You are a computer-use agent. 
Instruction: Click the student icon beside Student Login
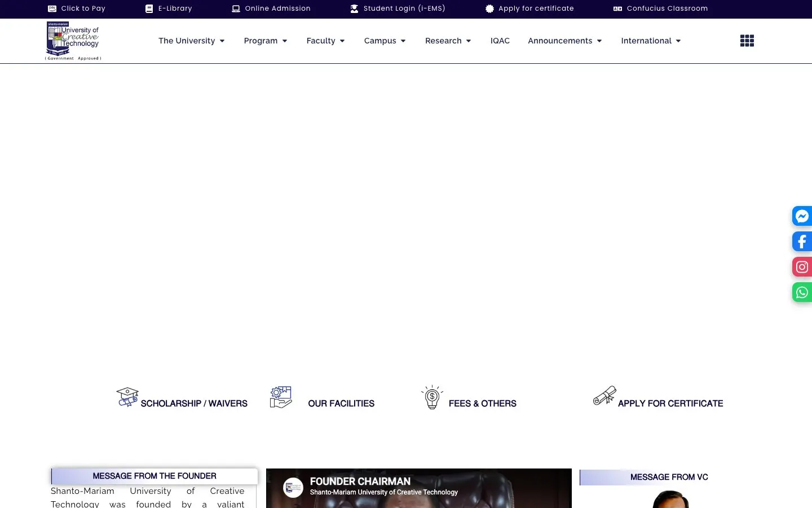pos(354,8)
